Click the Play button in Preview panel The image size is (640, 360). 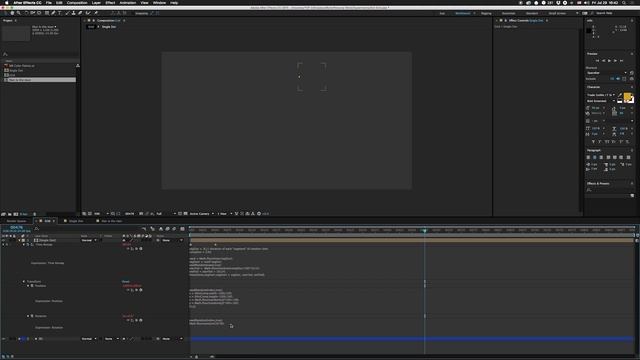pyautogui.click(x=609, y=61)
